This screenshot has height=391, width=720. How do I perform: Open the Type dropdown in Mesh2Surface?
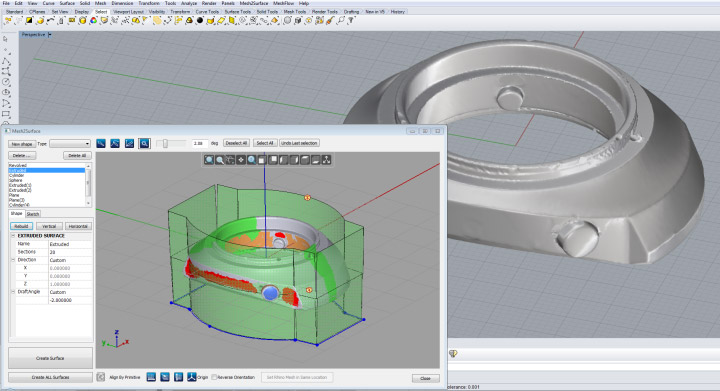[69, 144]
